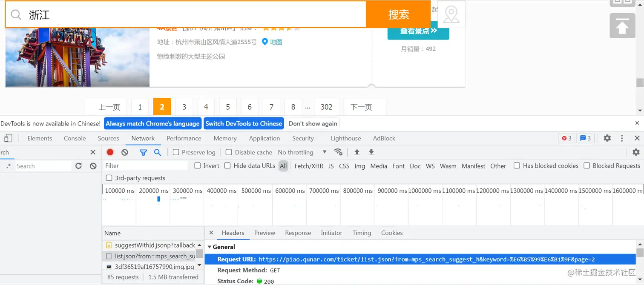644x285 pixels.
Task: Select the Fetch/XHR filter
Action: click(309, 166)
